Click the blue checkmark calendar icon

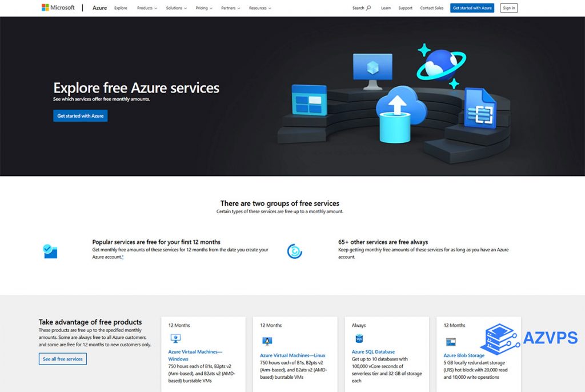coord(50,251)
